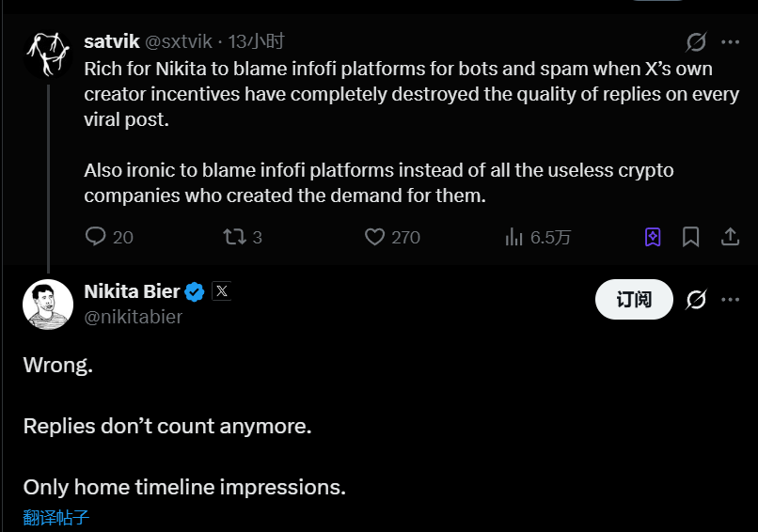Go to satvik's profile via display name
The image size is (758, 532).
tap(111, 41)
